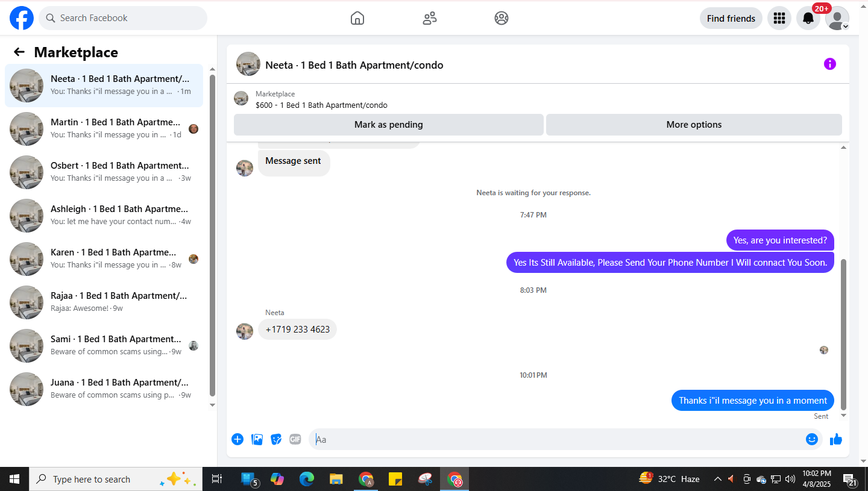Viewport: 868px width, 491px height.
Task: Click the chat message scrollbar thumb
Action: 843,334
